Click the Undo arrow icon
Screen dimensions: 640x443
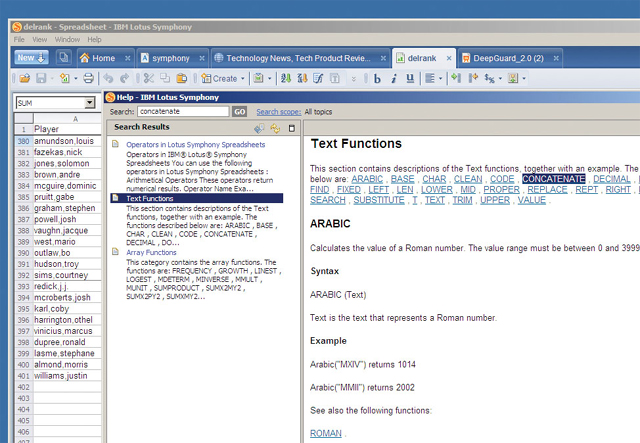[x=108, y=78]
